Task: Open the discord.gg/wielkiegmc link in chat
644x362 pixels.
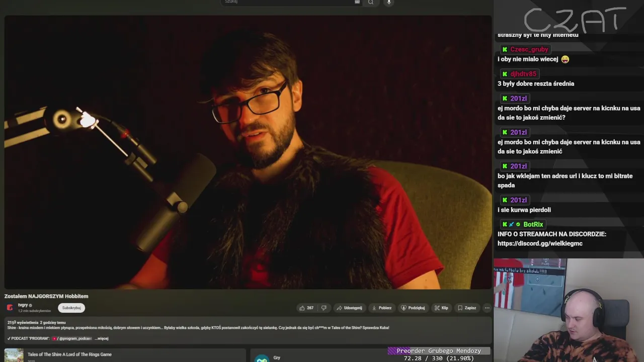Action: click(x=540, y=243)
